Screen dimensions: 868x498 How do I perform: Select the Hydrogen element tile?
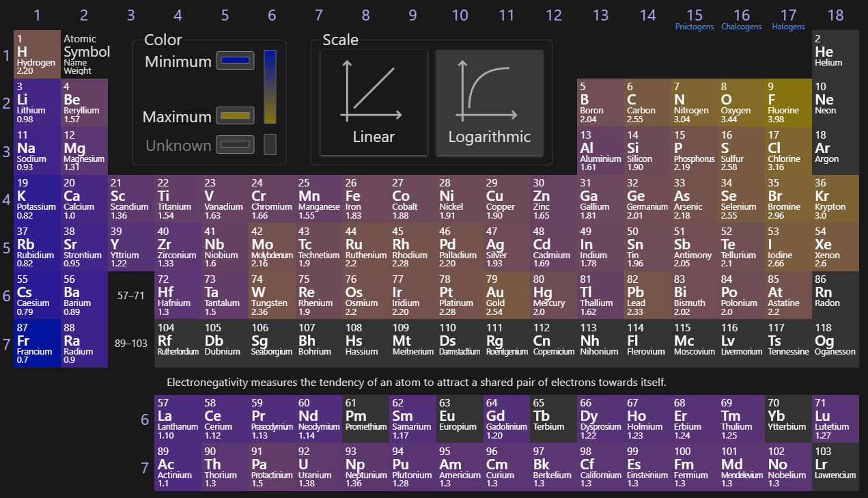[x=37, y=54]
